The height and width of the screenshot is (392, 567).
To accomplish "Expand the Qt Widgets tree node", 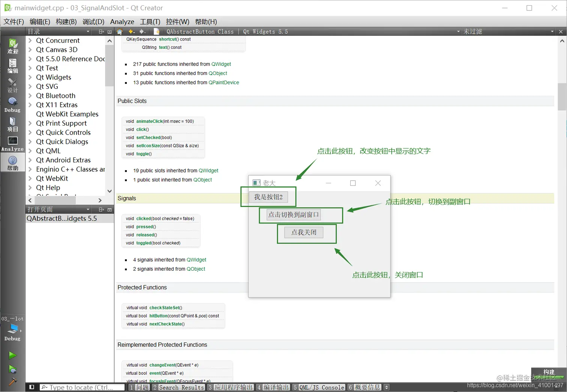I will click(30, 77).
